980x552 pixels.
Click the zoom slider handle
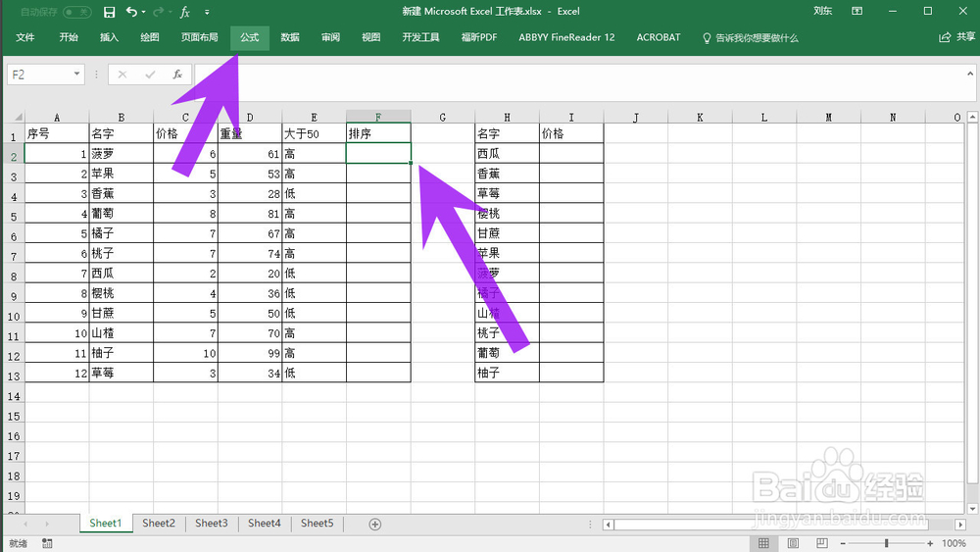pyautogui.click(x=886, y=543)
